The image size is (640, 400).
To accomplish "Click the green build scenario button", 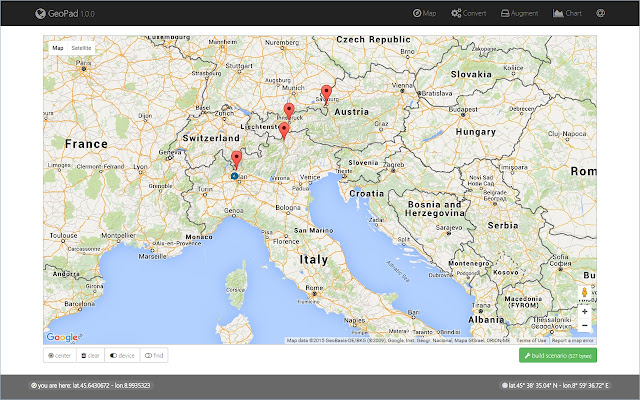I will point(558,356).
